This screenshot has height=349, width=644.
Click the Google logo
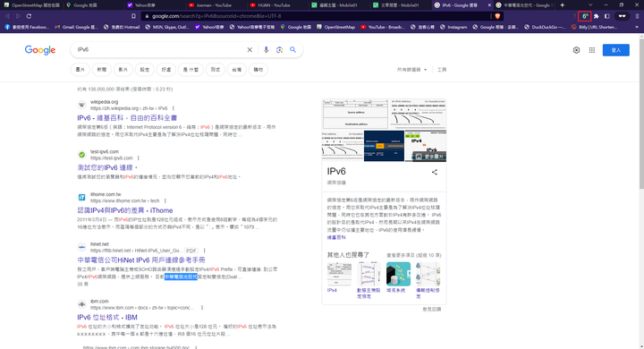(40, 50)
